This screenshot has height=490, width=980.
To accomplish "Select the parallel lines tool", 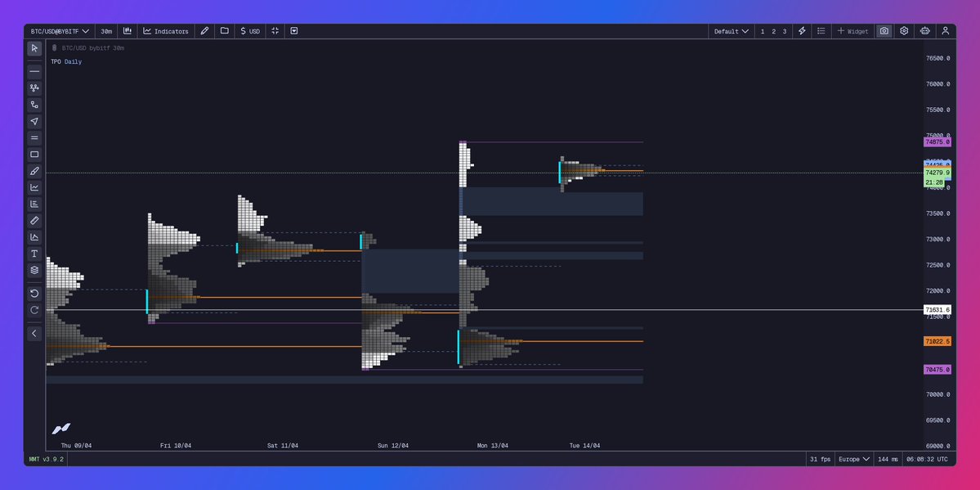I will [34, 137].
